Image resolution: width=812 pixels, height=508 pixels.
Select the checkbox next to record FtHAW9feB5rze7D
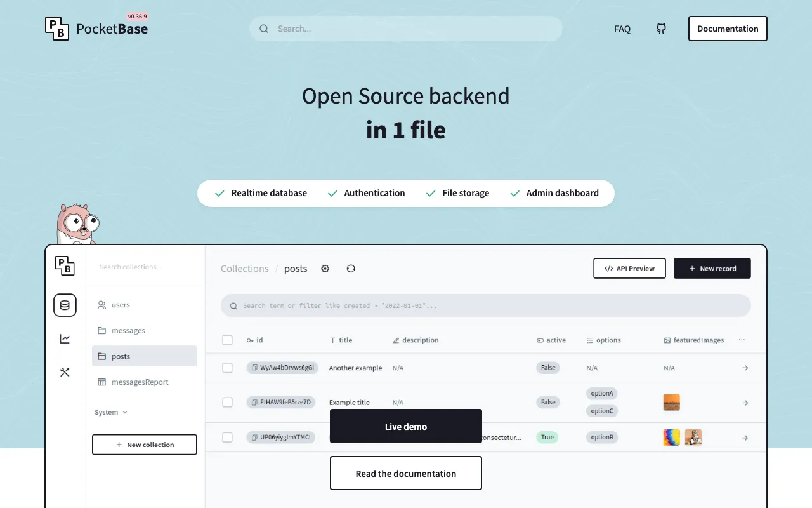click(227, 402)
